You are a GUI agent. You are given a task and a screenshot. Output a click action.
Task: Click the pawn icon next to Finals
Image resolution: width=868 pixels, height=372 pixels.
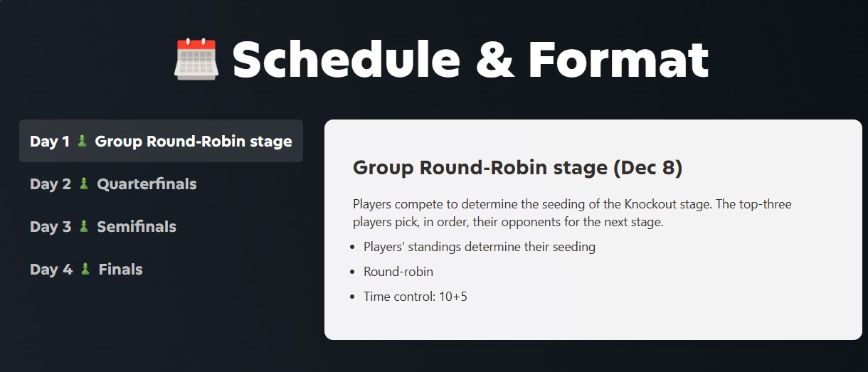tap(85, 269)
